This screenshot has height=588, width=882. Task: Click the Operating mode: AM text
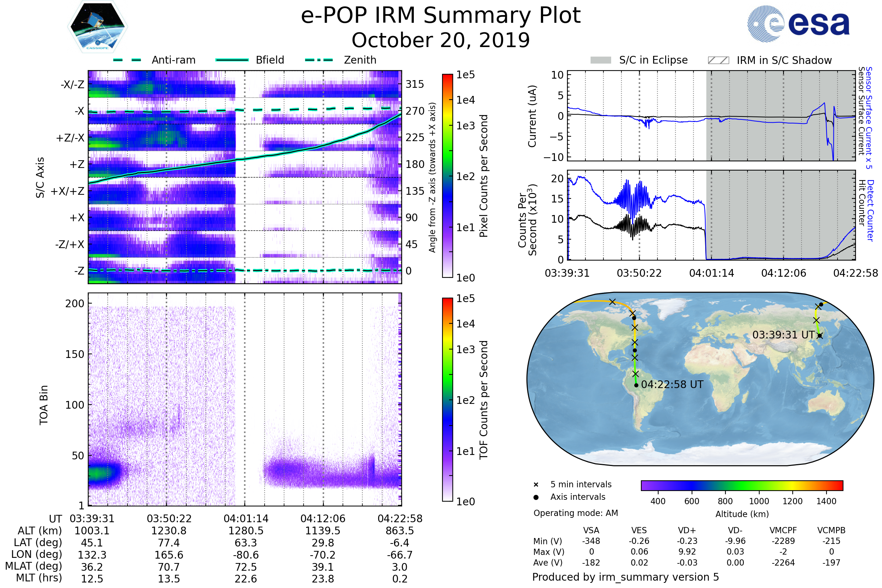point(576,513)
